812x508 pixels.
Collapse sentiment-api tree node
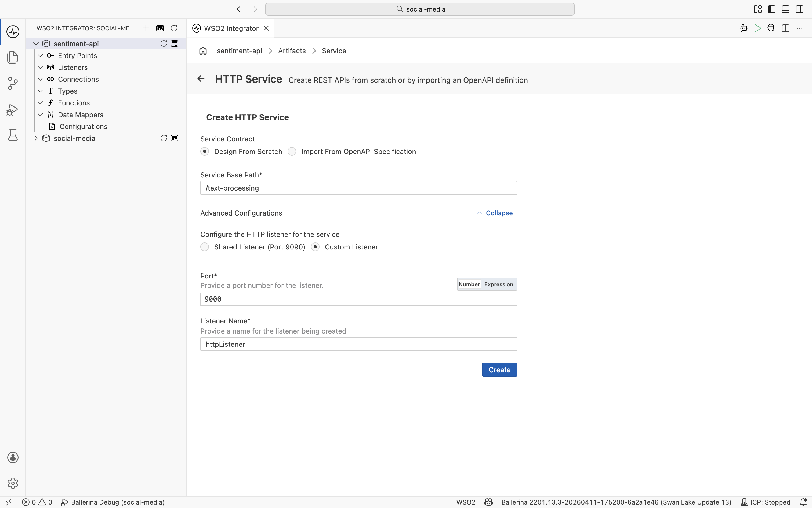[36, 44]
